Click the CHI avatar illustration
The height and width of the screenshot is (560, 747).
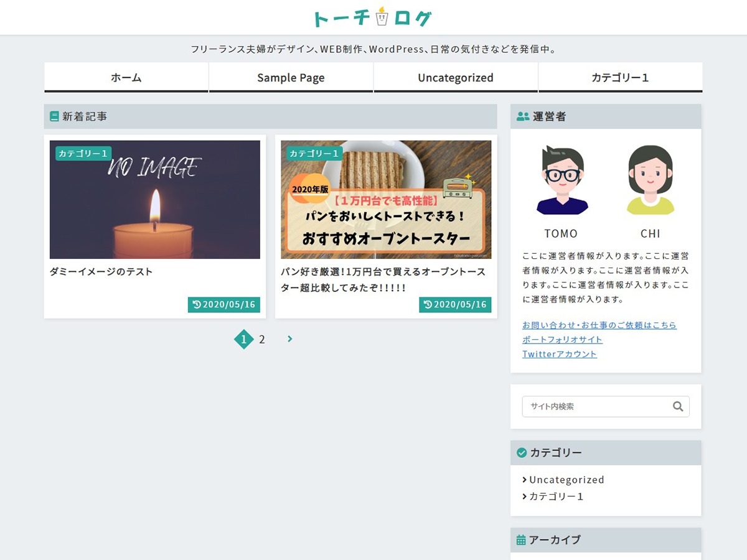click(x=650, y=180)
